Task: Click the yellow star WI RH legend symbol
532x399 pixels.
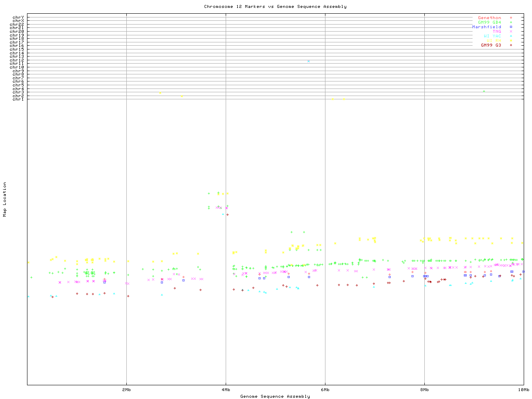Action: coord(511,41)
